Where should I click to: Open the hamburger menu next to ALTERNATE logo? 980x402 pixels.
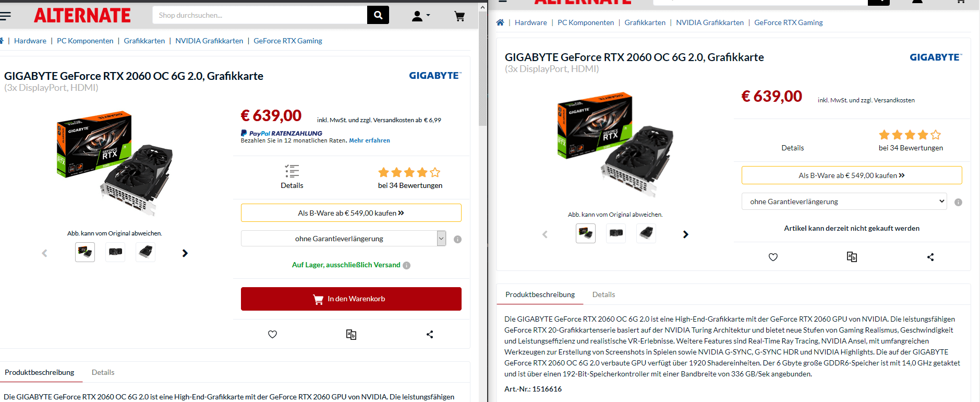click(5, 16)
